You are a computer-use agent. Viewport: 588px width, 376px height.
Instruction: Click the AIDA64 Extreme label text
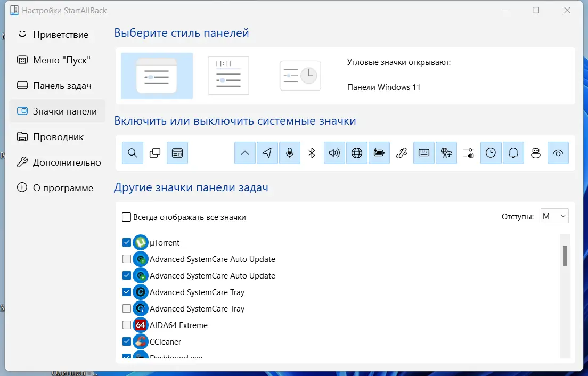click(178, 325)
